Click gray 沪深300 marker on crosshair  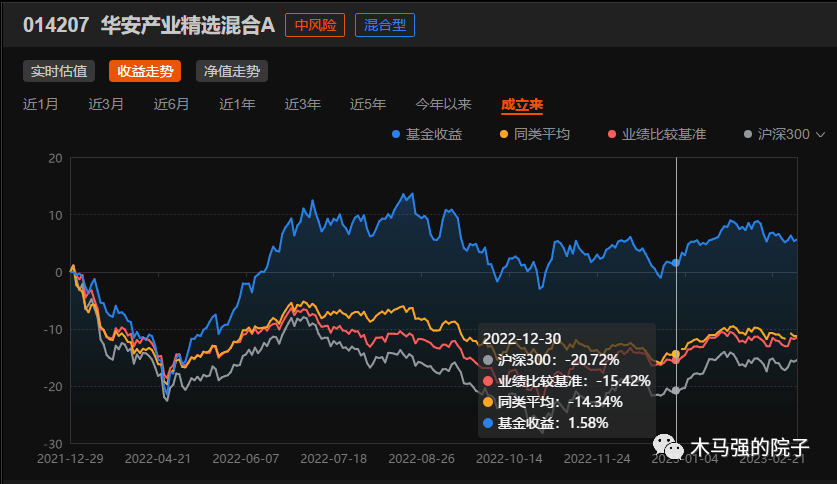pyautogui.click(x=676, y=391)
